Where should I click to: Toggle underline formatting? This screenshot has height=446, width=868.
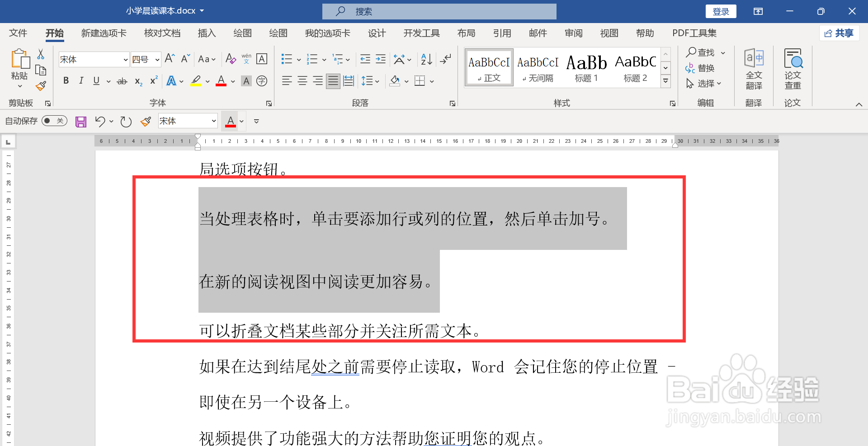pos(96,81)
